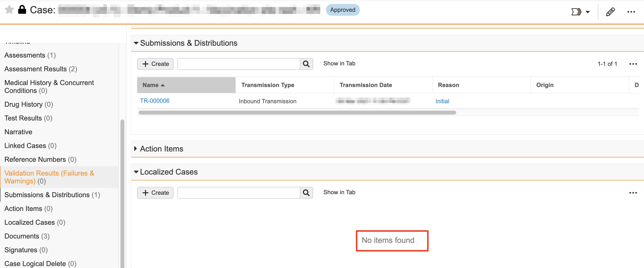
Task: Click the horizontal table scrollbar
Action: coord(297,113)
